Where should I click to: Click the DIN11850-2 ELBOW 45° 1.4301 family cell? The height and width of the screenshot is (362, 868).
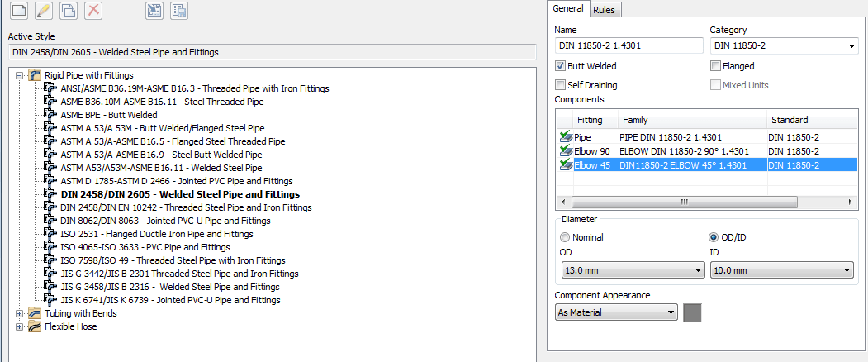pos(692,164)
